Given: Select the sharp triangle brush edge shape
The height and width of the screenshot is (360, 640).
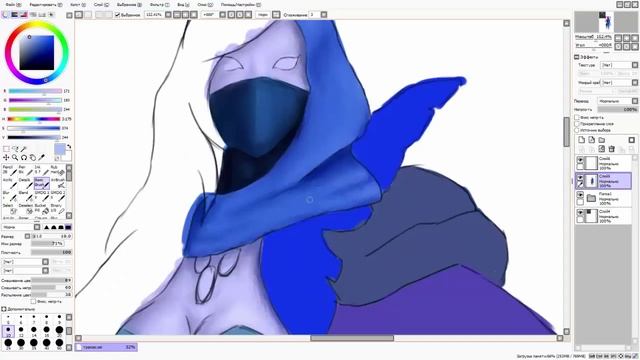Looking at the screenshot, I should click(46, 227).
